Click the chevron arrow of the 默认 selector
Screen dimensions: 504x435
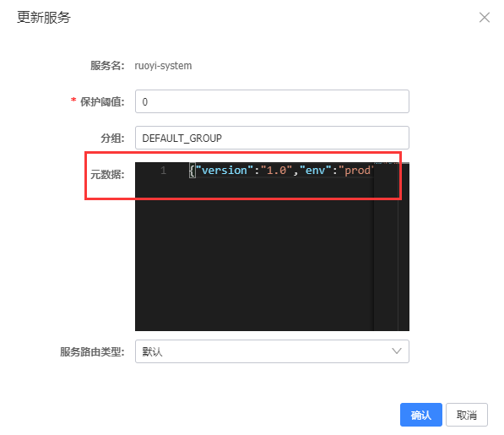coord(397,351)
